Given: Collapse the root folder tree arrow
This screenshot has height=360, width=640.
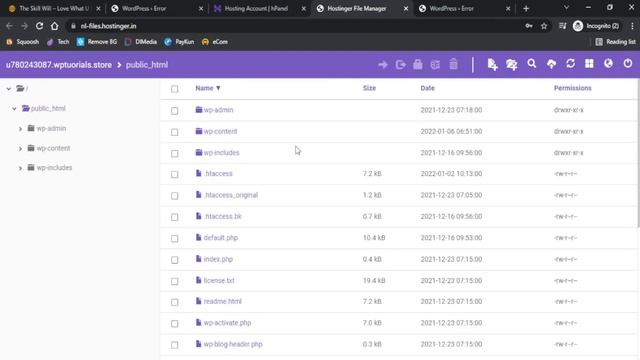Looking at the screenshot, I should [9, 89].
